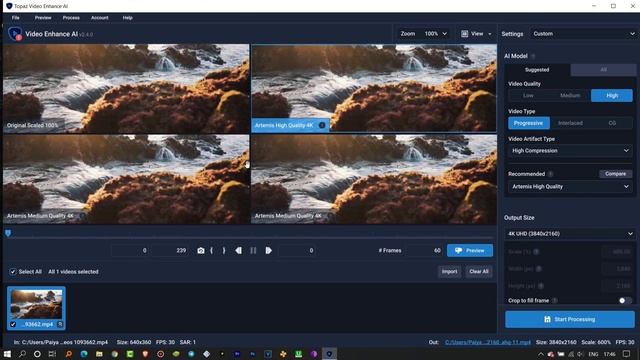Set Video Type to Progressive
Image resolution: width=640 pixels, height=360 pixels.
529,123
